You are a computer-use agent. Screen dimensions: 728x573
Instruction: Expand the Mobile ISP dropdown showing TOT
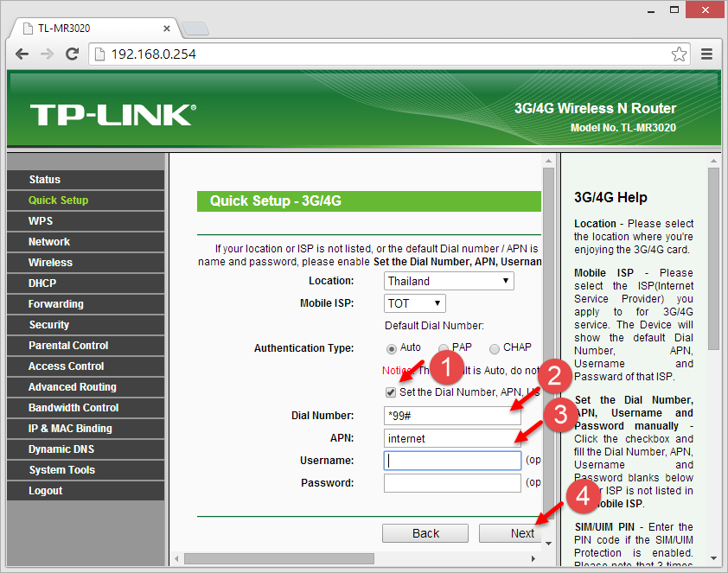[415, 303]
